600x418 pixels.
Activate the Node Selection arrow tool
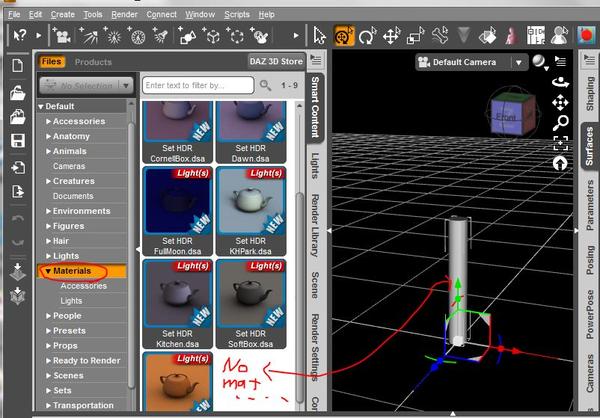[x=319, y=36]
